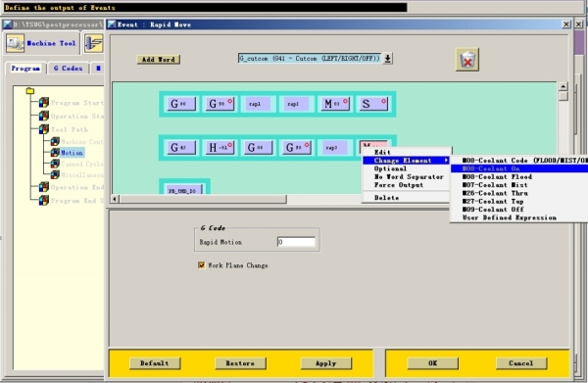This screenshot has width=588, height=383.
Task: Open the G_cutcom word dropdown arrow
Action: 388,59
